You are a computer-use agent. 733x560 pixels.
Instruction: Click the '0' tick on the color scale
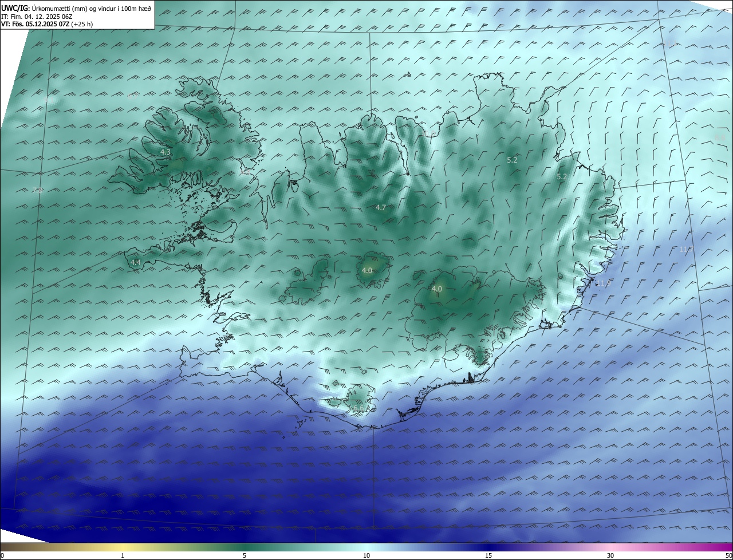pos(2,555)
